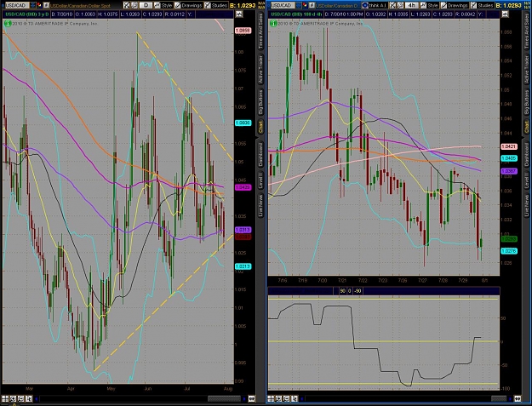Click the left chart's colored link icon
This screenshot has height=406, width=532.
coord(39,5)
